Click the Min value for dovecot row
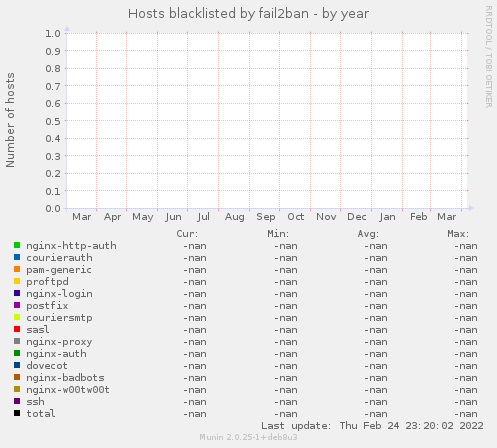 (286, 366)
